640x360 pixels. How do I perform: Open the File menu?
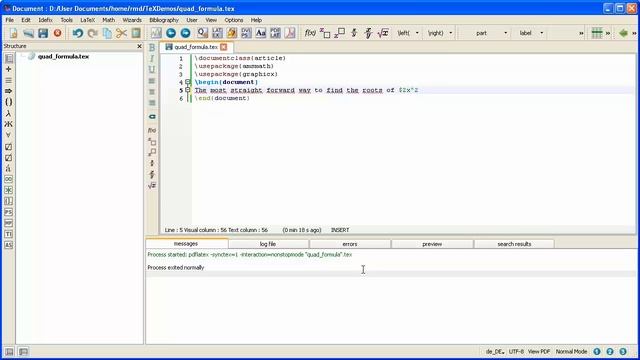tap(9, 20)
